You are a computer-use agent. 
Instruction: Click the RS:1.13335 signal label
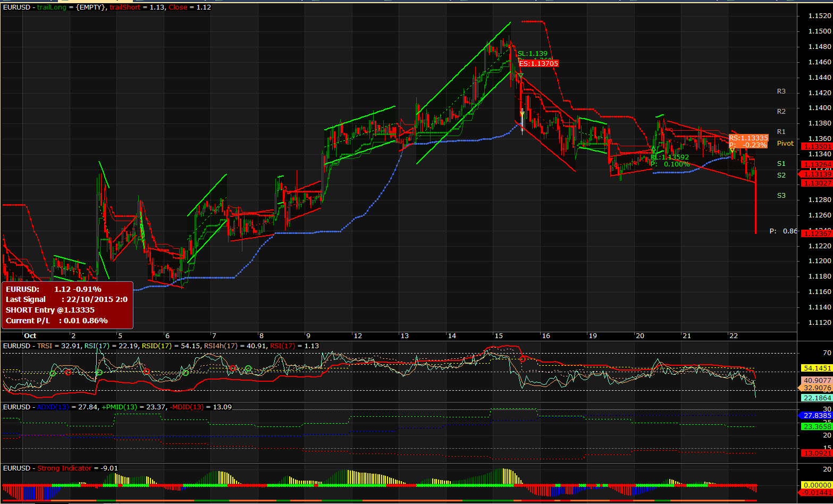tap(748, 138)
